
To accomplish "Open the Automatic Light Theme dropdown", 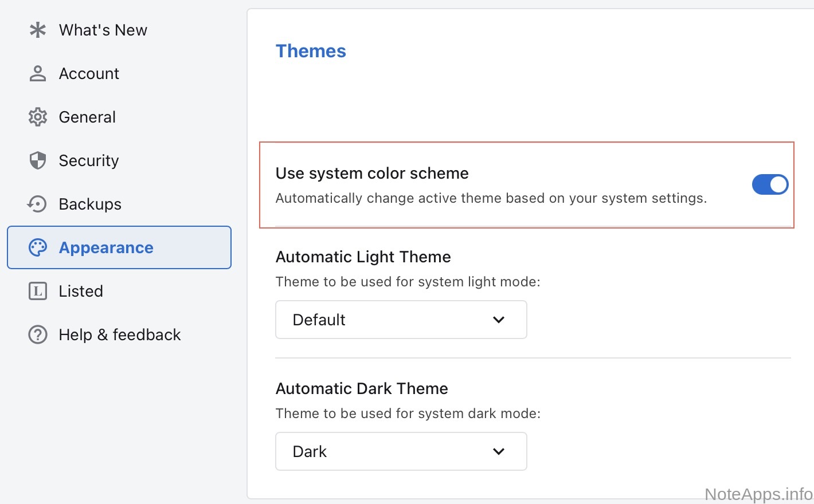I will 401,320.
